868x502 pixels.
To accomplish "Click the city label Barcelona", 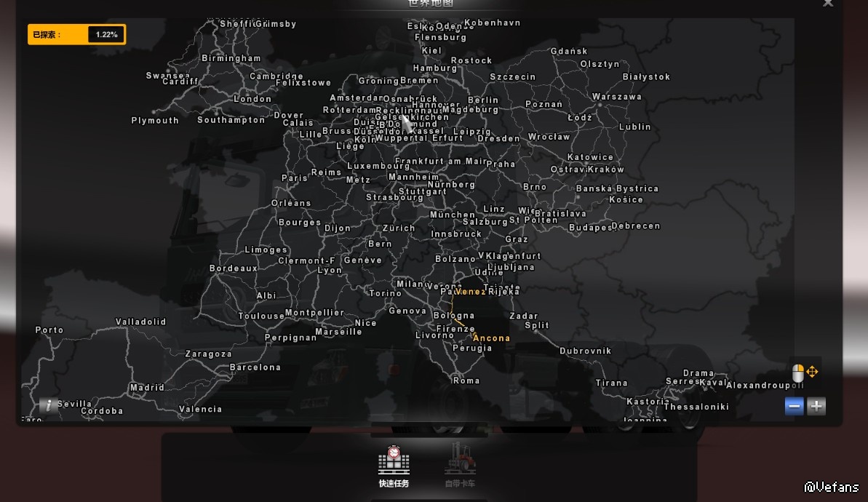I will pyautogui.click(x=255, y=367).
